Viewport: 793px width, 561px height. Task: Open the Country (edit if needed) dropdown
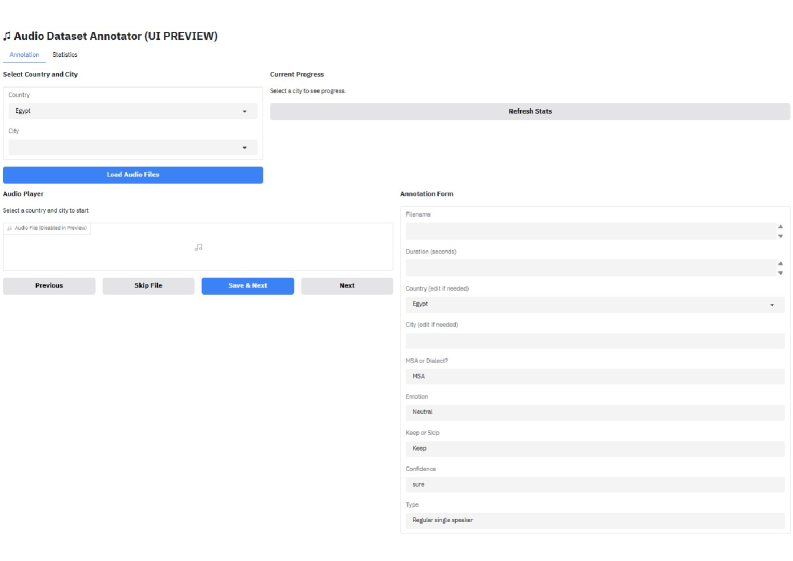[594, 304]
